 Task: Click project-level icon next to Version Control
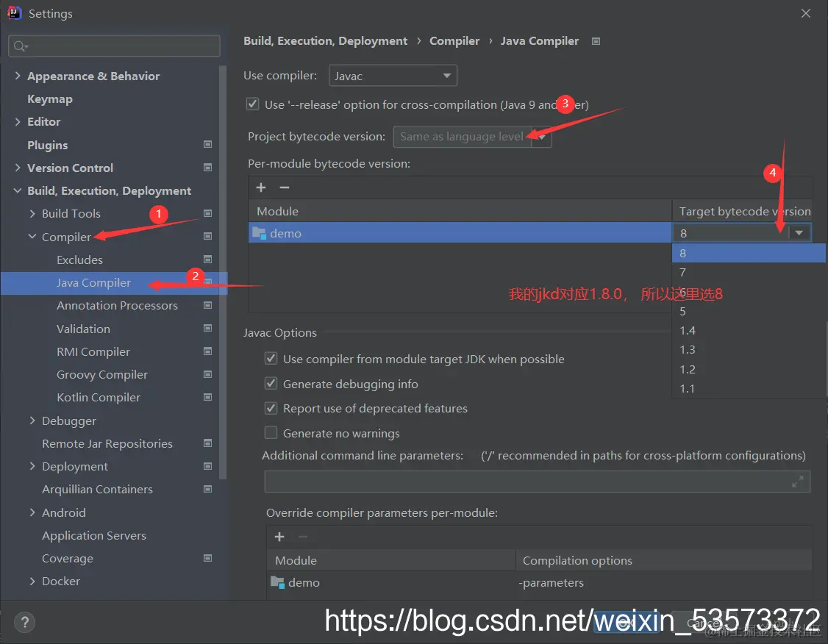coord(207,168)
